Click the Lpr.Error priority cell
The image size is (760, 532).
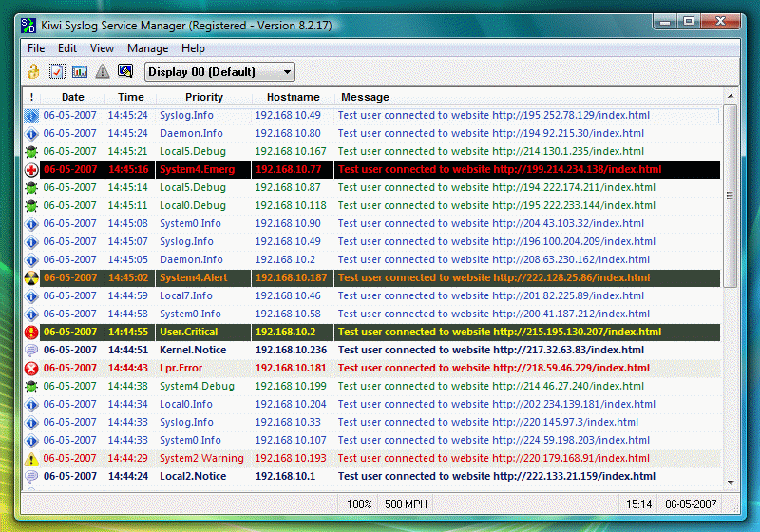(x=203, y=368)
